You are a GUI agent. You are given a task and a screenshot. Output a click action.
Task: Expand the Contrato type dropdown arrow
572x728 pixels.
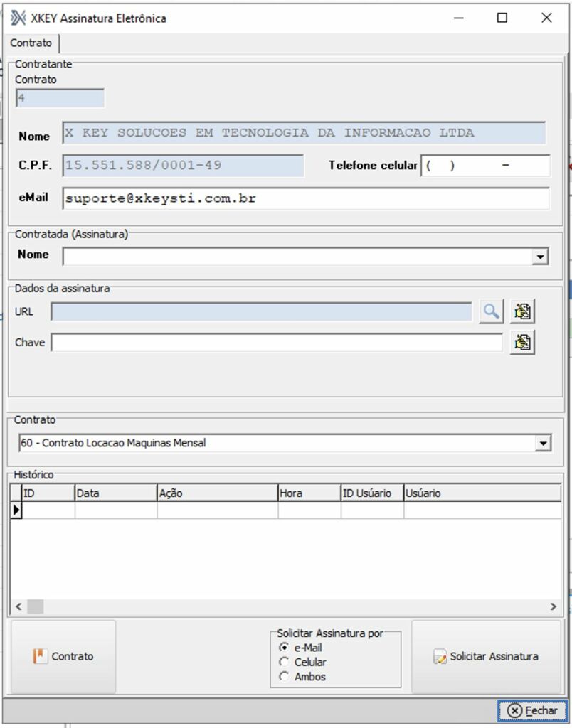[x=543, y=443]
